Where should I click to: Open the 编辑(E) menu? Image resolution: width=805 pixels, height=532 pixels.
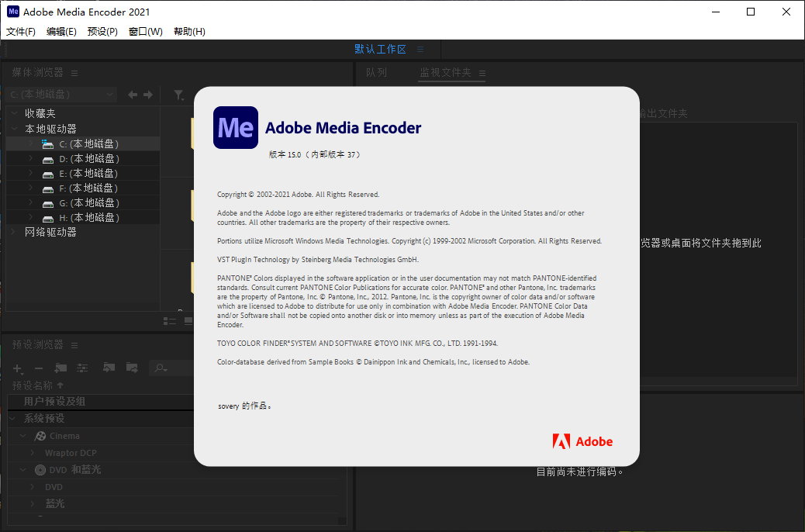coord(61,32)
